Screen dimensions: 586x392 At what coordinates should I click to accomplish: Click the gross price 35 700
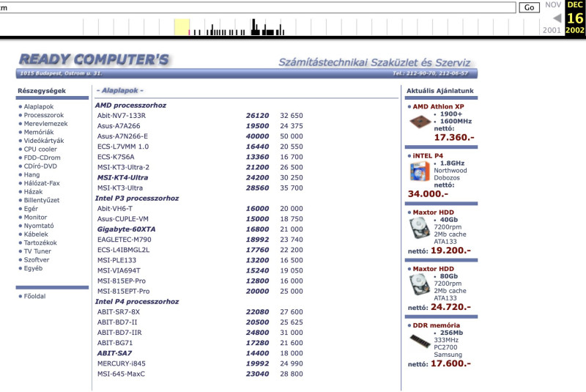click(x=292, y=188)
